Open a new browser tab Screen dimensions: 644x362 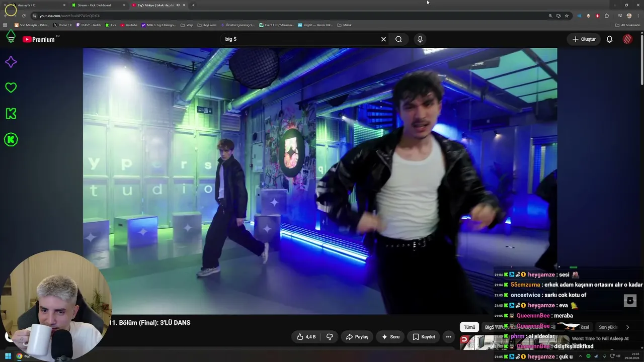tap(193, 5)
